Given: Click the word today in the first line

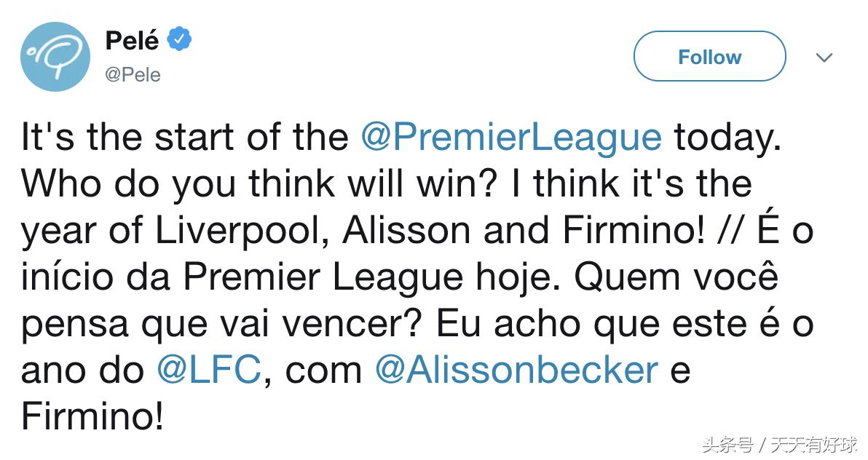Looking at the screenshot, I should [x=727, y=138].
